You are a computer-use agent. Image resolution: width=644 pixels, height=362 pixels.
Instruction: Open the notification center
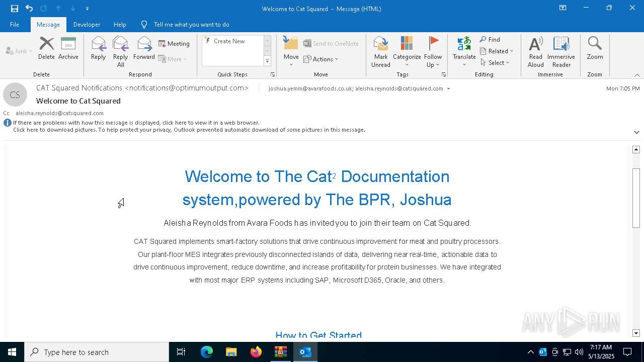point(627,352)
